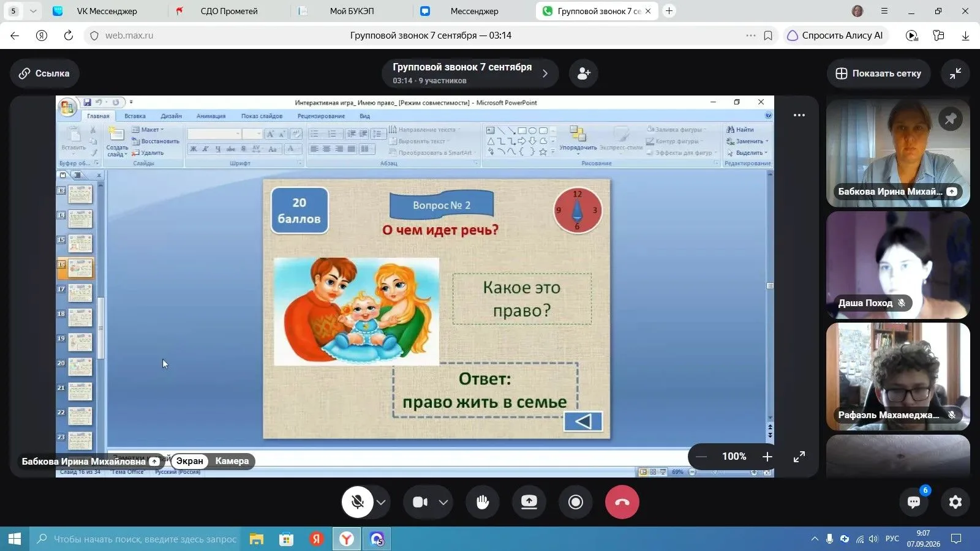The width and height of the screenshot is (980, 551).
Task: Toggle the pin on Бабкова Ирина's video tile
Action: tap(951, 119)
